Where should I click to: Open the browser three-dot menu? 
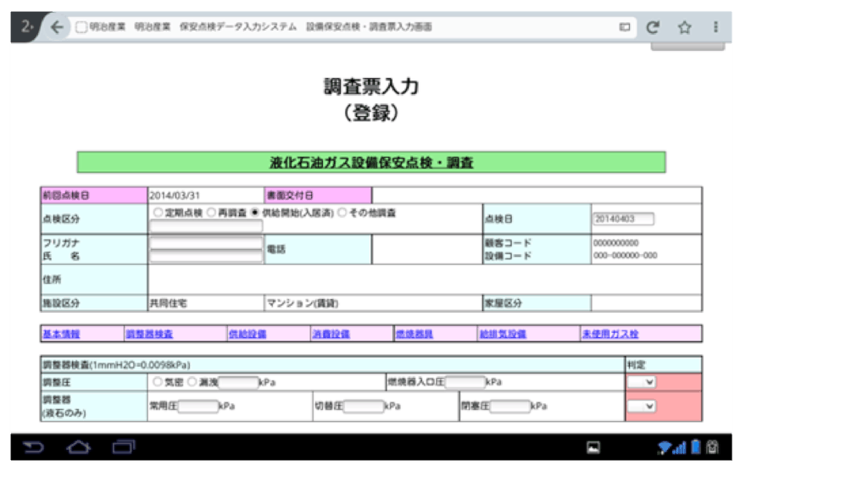pyautogui.click(x=715, y=27)
